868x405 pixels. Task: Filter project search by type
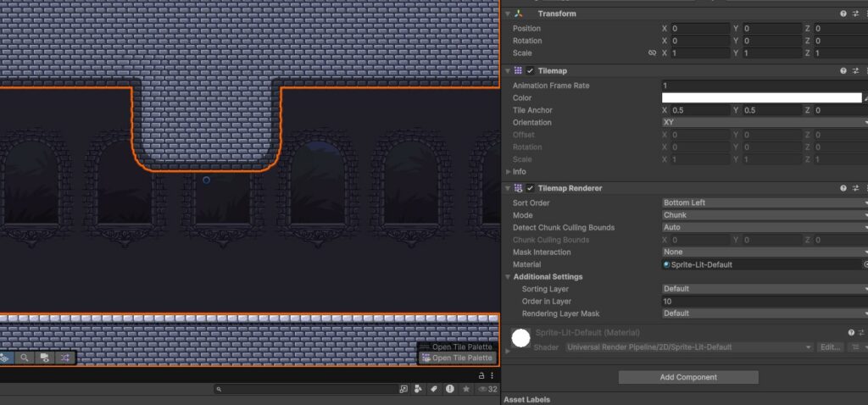[x=419, y=389]
